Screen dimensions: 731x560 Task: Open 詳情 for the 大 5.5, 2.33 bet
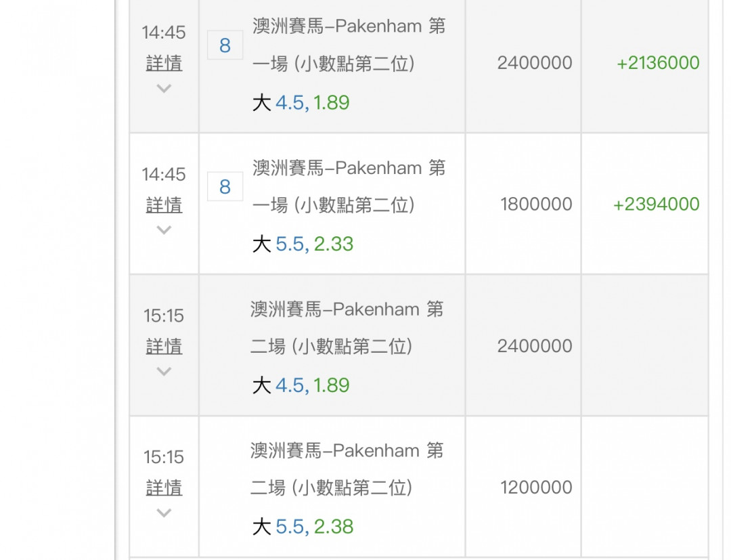click(x=164, y=205)
